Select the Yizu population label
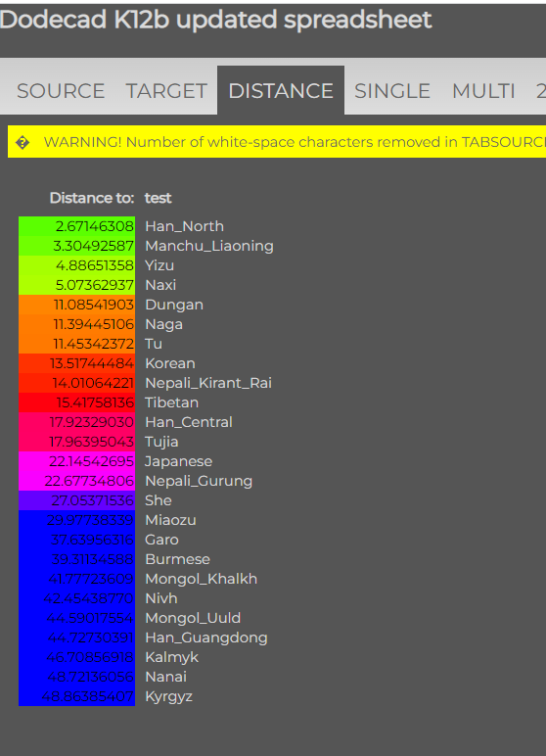Screen dimensions: 546x756 pos(159,265)
